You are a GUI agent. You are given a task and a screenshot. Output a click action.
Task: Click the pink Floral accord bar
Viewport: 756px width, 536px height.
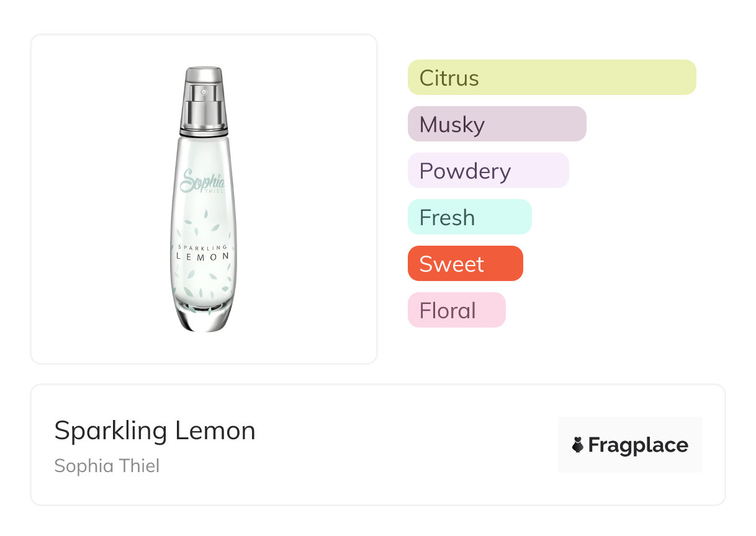(x=456, y=310)
